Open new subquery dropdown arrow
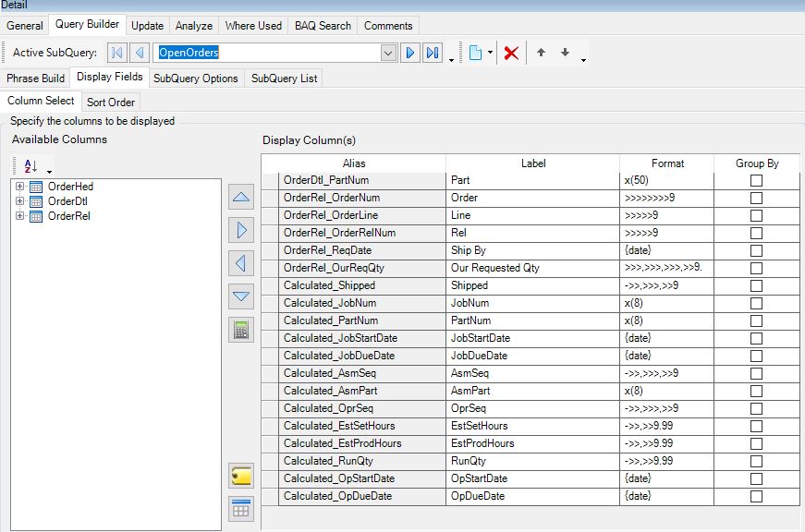The image size is (805, 532). point(490,53)
